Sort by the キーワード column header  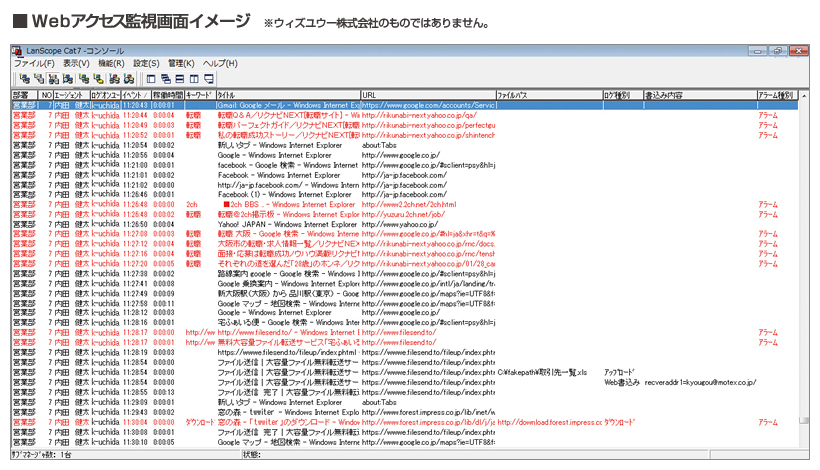(200, 95)
